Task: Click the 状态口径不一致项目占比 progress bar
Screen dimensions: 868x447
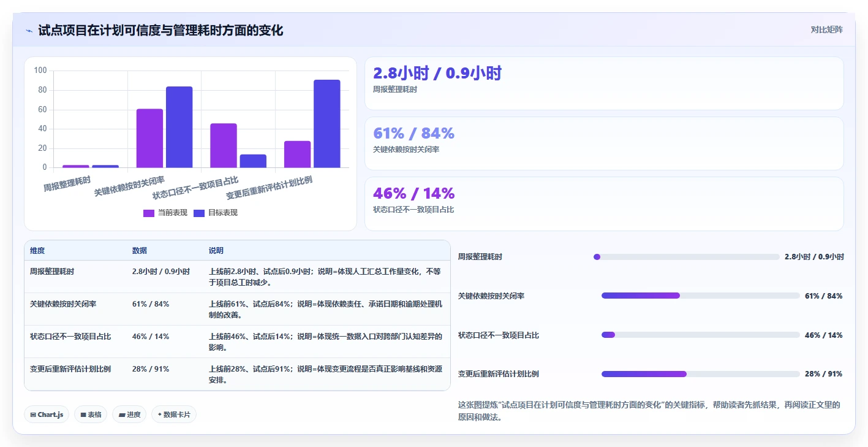Action: click(701, 335)
